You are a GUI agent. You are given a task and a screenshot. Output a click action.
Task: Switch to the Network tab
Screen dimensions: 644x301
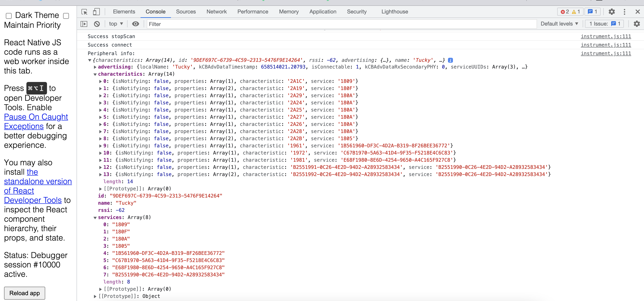(217, 11)
